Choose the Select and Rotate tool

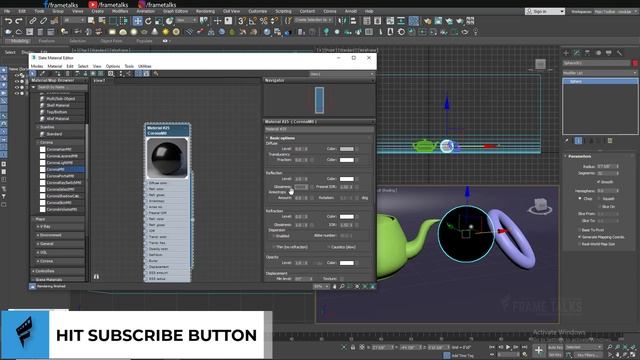tap(148, 21)
